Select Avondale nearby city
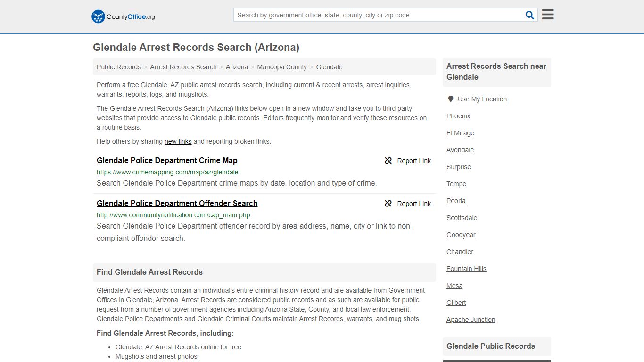 click(x=460, y=150)
